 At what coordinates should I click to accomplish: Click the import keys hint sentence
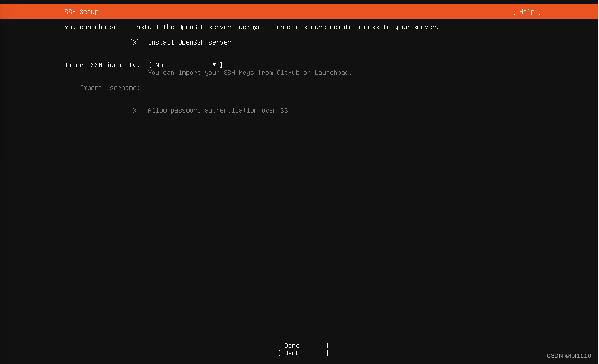point(250,73)
